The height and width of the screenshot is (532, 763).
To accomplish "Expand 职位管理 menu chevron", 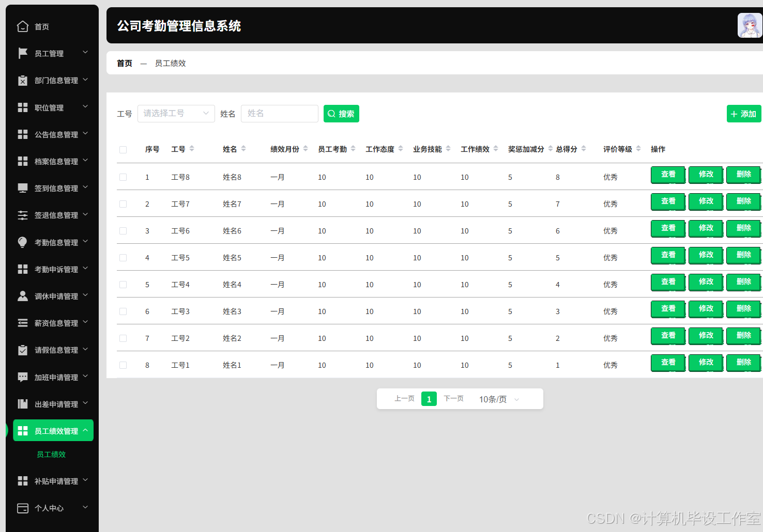I will tap(85, 107).
